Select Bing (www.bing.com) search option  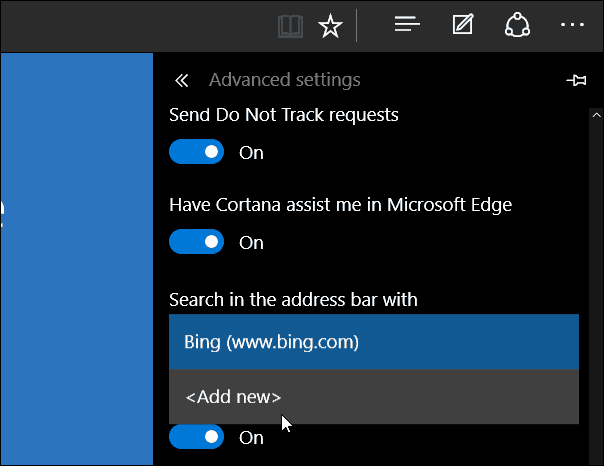click(374, 342)
